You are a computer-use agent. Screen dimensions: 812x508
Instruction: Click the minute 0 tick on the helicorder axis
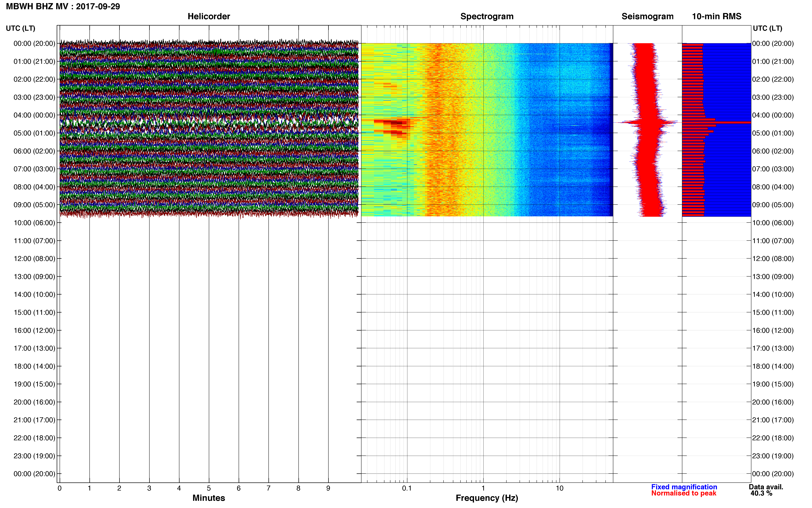point(59,488)
